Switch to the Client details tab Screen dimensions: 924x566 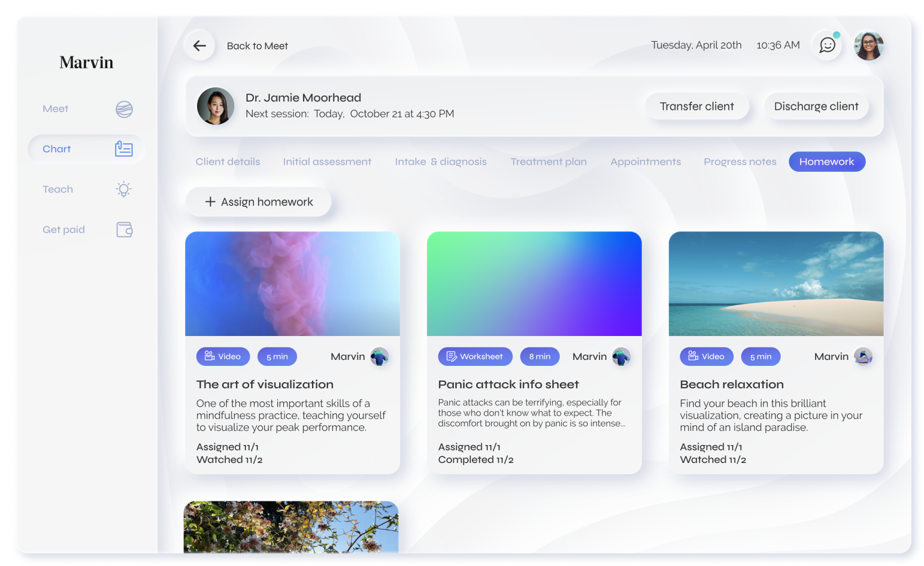point(228,162)
